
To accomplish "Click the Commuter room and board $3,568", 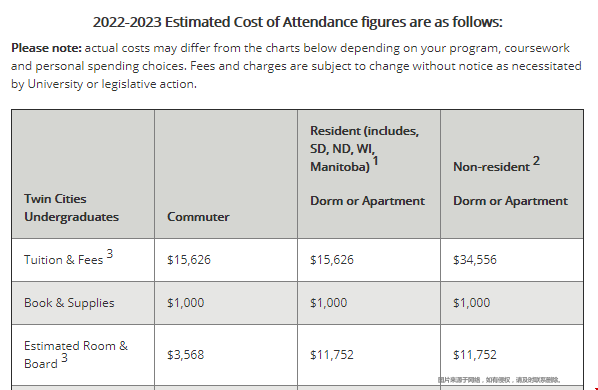I will pos(185,355).
